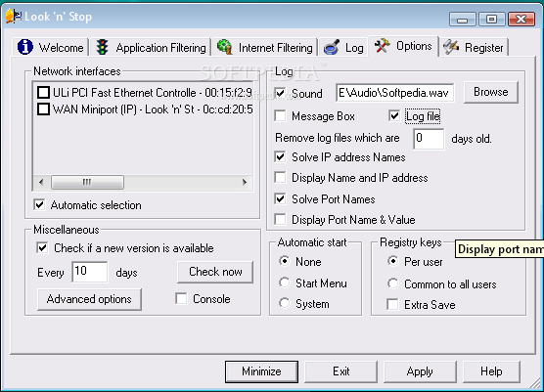Toggle the Log file checkbox

(394, 115)
